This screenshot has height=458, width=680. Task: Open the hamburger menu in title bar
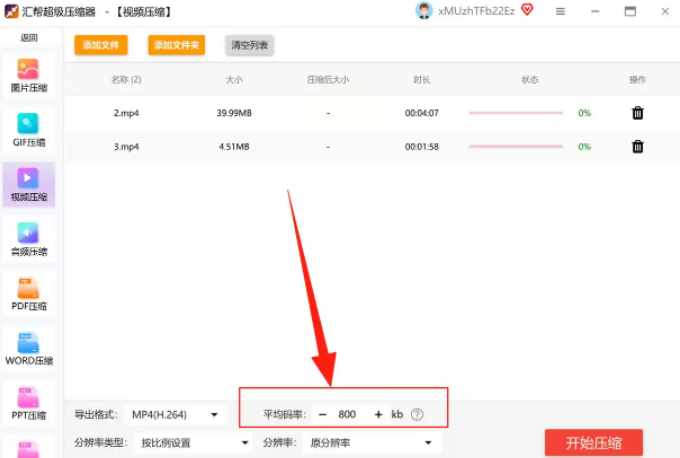[x=560, y=12]
